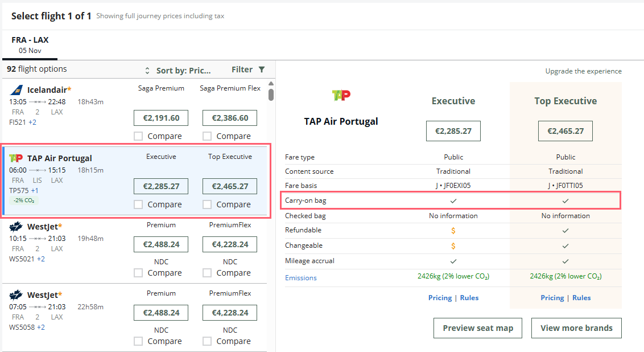Click the Executive Mileage accrual checkmark
This screenshot has width=644, height=352.
[x=453, y=261]
